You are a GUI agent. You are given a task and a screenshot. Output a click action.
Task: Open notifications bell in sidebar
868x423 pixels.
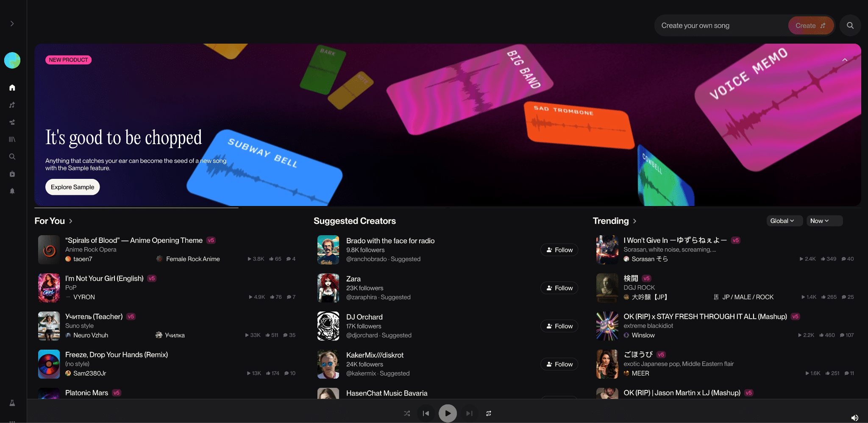pos(12,191)
